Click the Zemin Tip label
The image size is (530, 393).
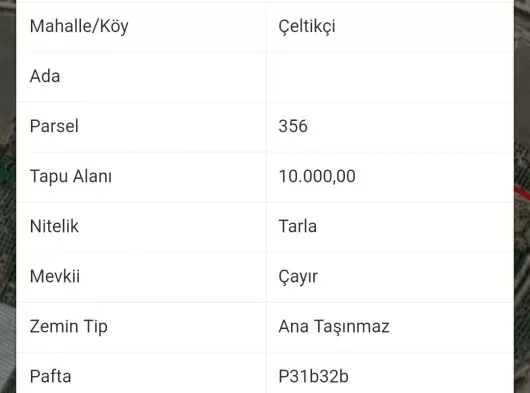69,326
